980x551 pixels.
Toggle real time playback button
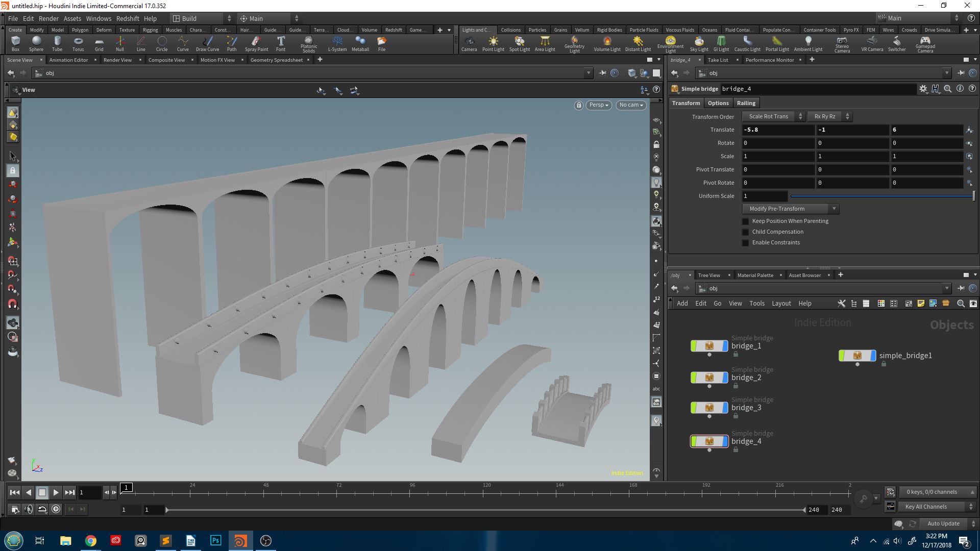(56, 509)
